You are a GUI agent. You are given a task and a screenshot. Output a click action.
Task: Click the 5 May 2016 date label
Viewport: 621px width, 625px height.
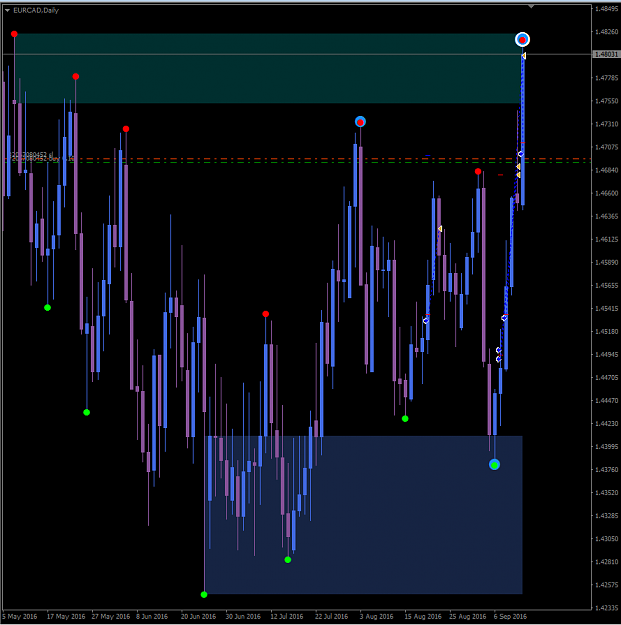(20, 617)
